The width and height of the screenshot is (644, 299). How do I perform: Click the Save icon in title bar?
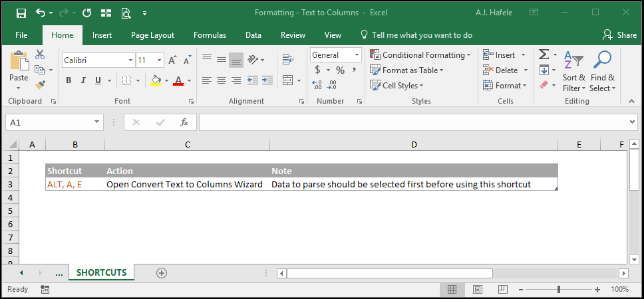click(x=21, y=13)
